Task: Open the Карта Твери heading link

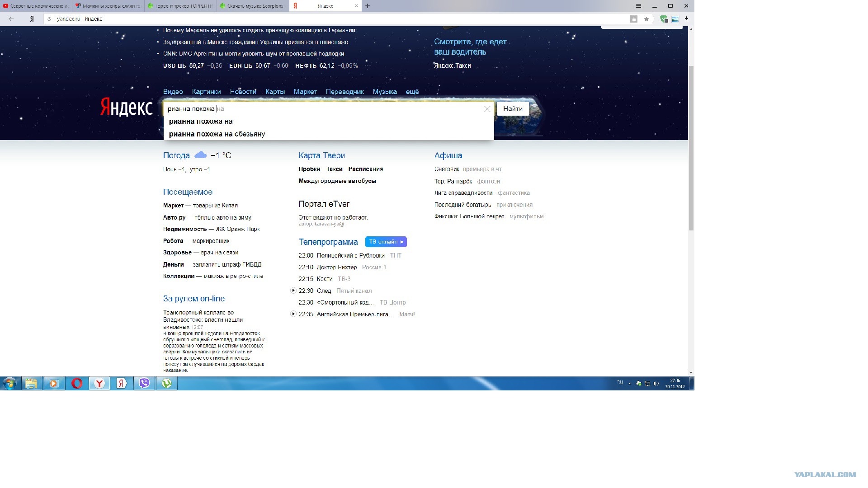Action: click(x=322, y=155)
